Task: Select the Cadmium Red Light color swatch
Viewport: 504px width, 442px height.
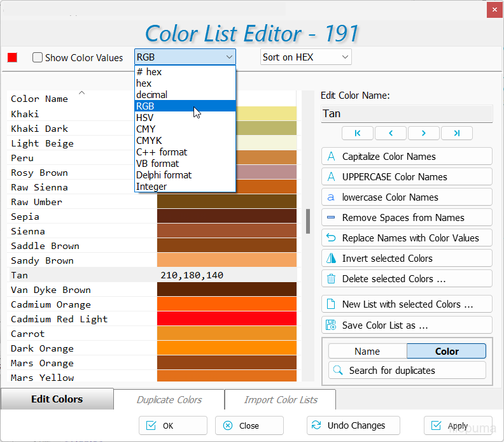Action: tap(227, 319)
